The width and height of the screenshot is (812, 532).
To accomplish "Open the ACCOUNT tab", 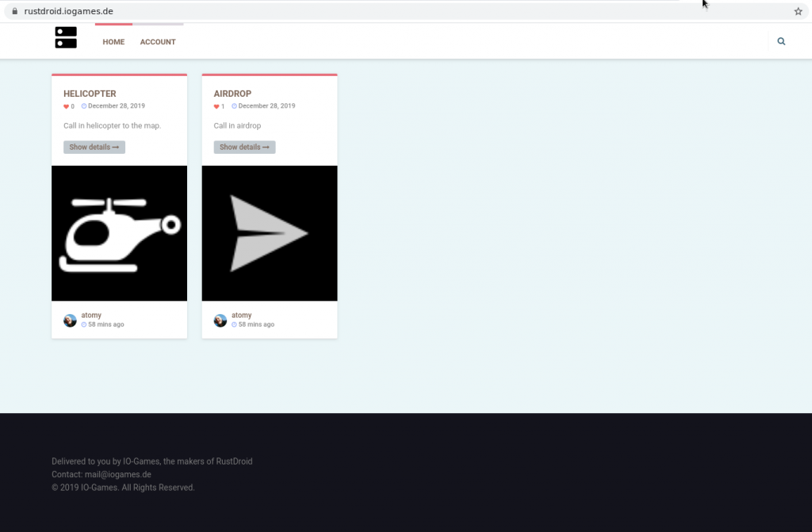I will (x=158, y=42).
